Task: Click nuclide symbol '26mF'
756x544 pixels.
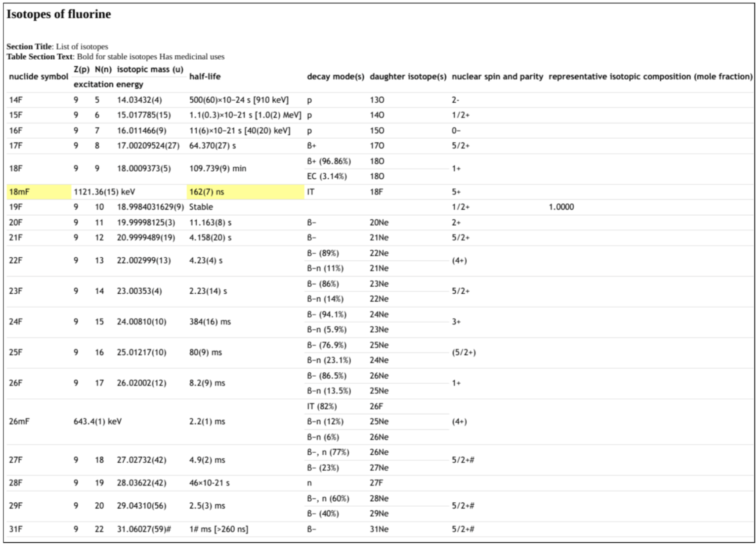Action: [19, 422]
